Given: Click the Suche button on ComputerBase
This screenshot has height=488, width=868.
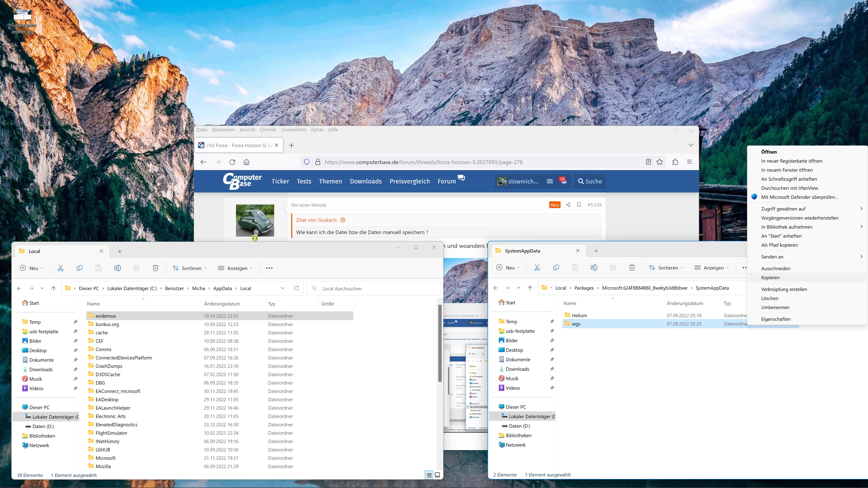Looking at the screenshot, I should pos(590,181).
